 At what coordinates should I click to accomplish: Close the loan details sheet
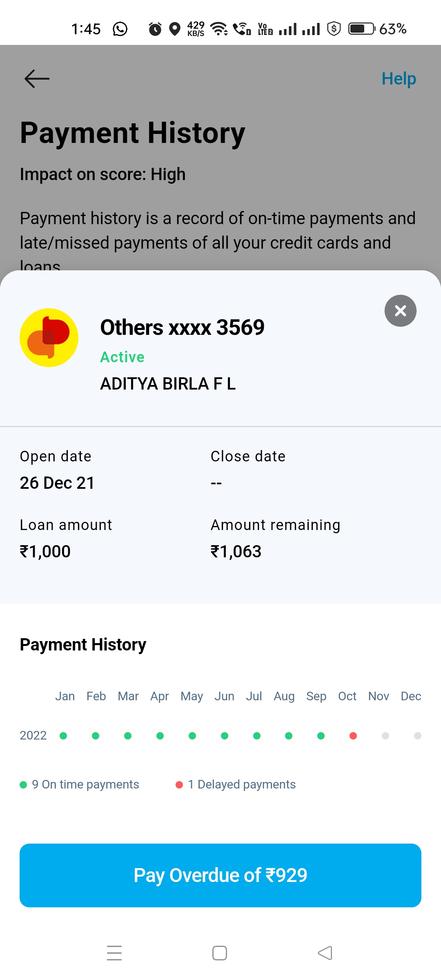point(400,311)
